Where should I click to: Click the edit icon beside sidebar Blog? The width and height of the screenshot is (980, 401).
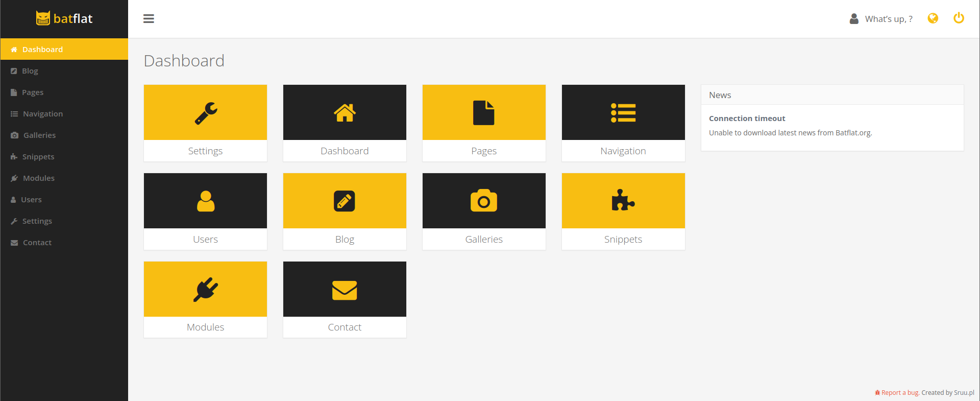click(14, 71)
